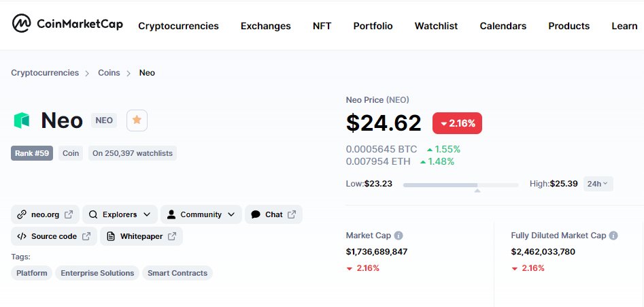Screen dimensions: 644x307
Task: Click the document icon beside Whitepaper
Action: point(110,236)
